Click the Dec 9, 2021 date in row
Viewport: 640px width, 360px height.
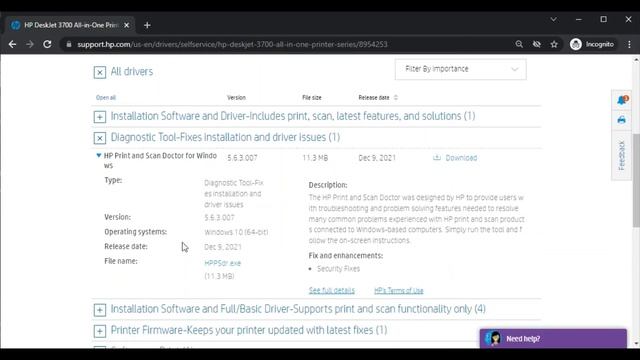click(x=377, y=158)
